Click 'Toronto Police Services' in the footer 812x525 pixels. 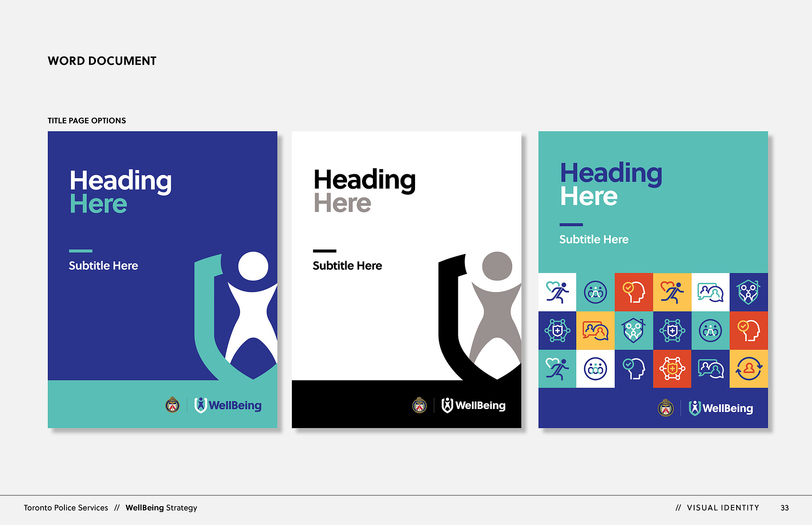tap(66, 507)
